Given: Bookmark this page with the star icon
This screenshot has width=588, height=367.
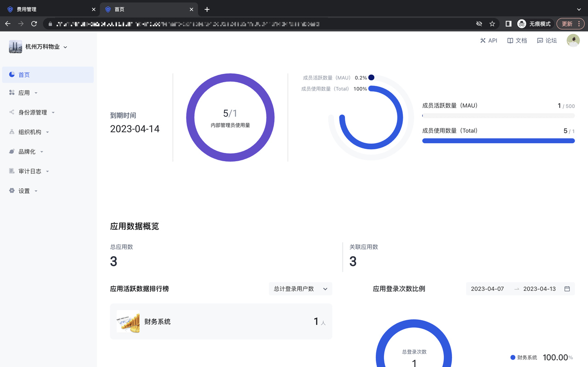Looking at the screenshot, I should point(492,24).
